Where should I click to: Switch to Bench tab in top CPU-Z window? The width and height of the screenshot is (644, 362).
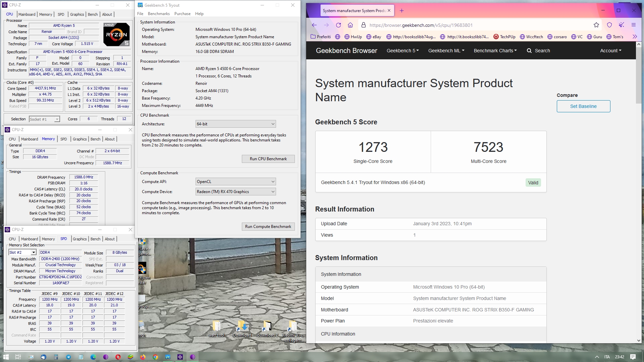[93, 14]
